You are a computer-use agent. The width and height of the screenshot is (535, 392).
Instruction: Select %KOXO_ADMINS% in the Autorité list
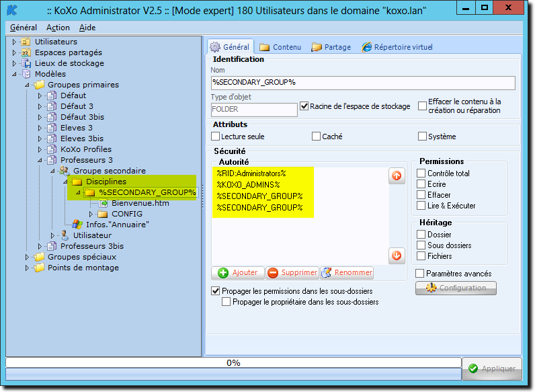coord(248,185)
